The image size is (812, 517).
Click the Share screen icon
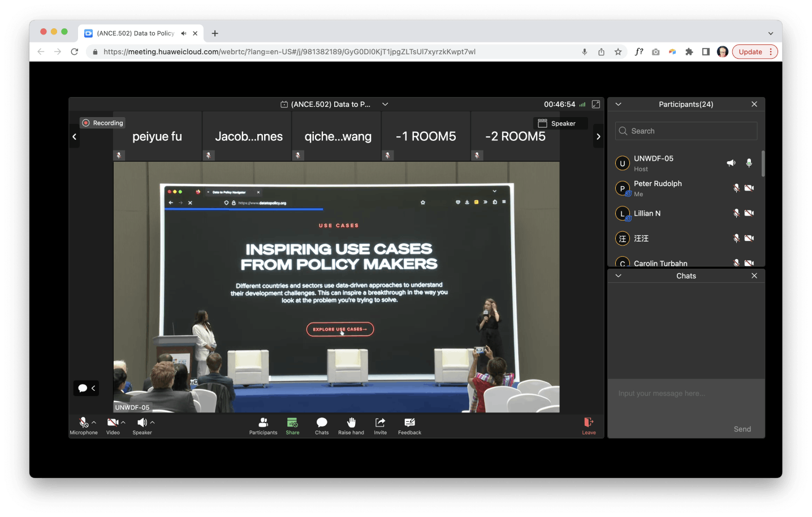click(292, 423)
